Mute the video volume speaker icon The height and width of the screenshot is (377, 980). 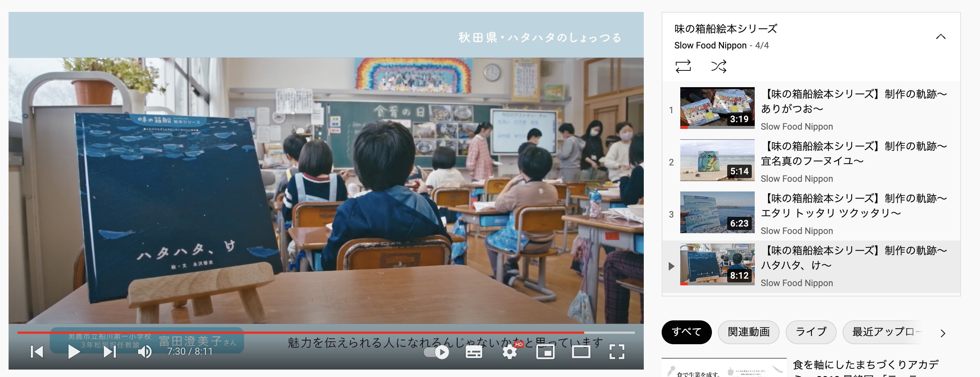click(x=144, y=352)
